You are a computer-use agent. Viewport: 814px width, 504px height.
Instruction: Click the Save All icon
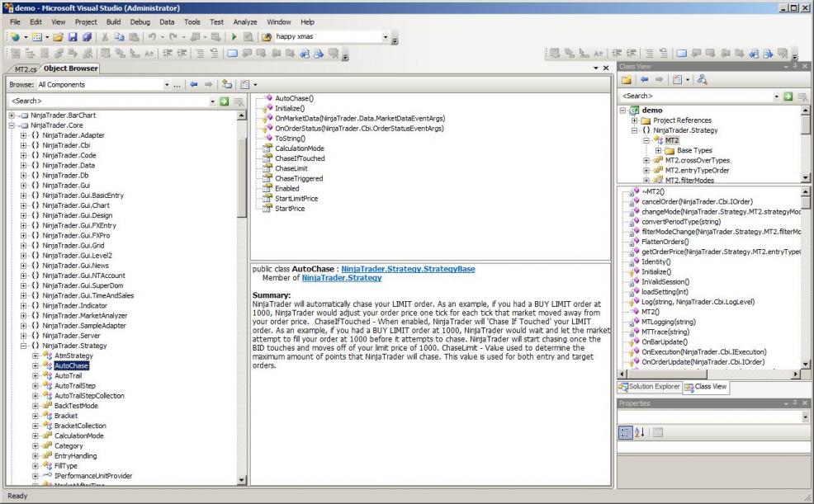pos(88,37)
